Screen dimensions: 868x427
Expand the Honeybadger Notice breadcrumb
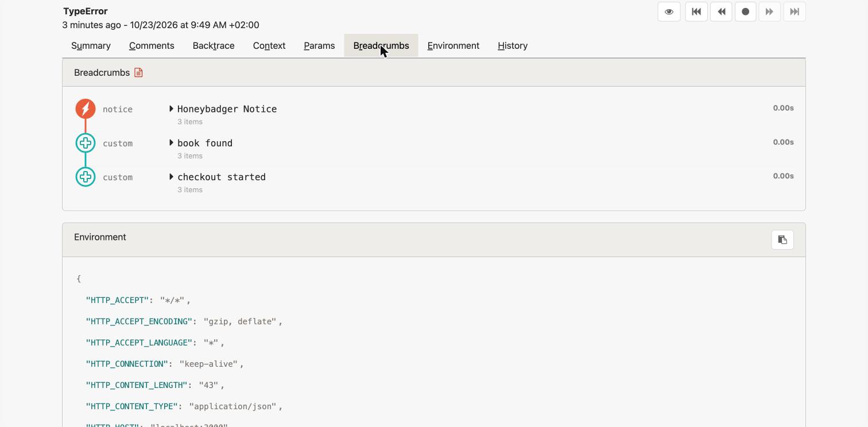pos(171,108)
